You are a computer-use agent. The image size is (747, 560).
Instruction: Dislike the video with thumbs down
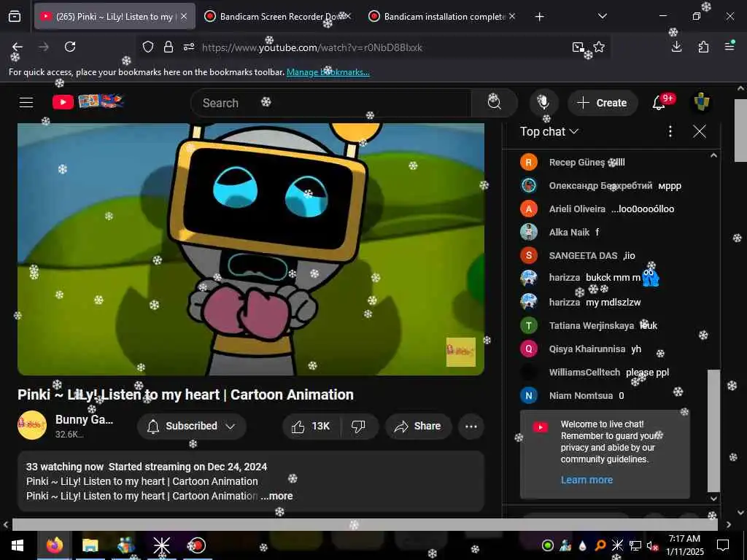point(359,426)
